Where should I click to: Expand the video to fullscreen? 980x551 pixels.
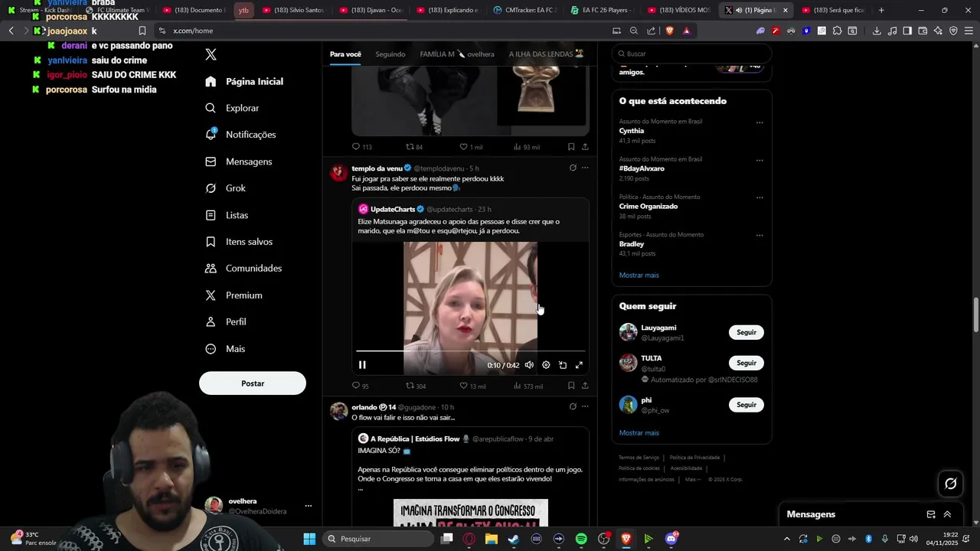point(580,365)
